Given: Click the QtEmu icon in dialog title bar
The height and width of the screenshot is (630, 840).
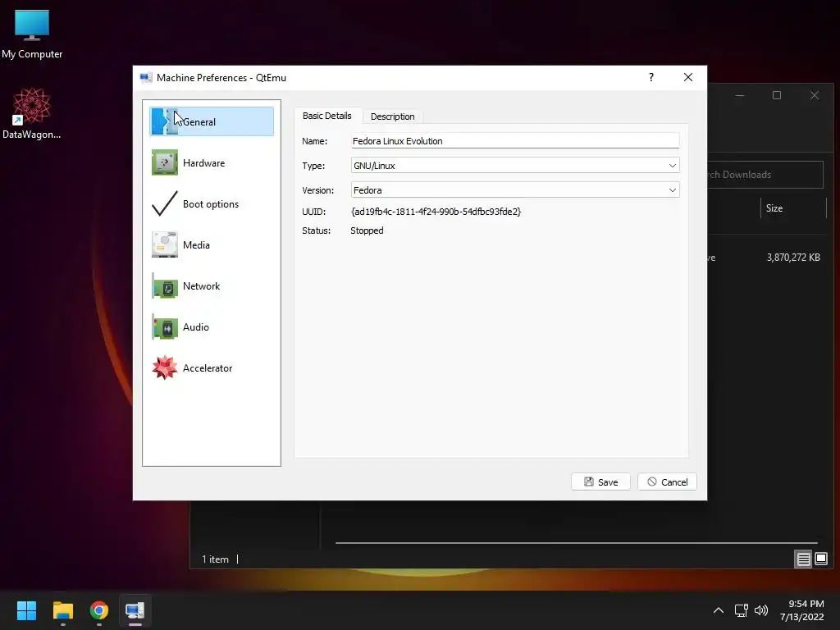Looking at the screenshot, I should tap(146, 78).
